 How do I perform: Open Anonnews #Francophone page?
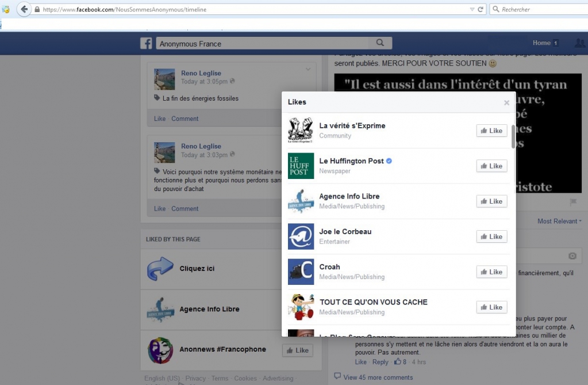click(x=223, y=349)
